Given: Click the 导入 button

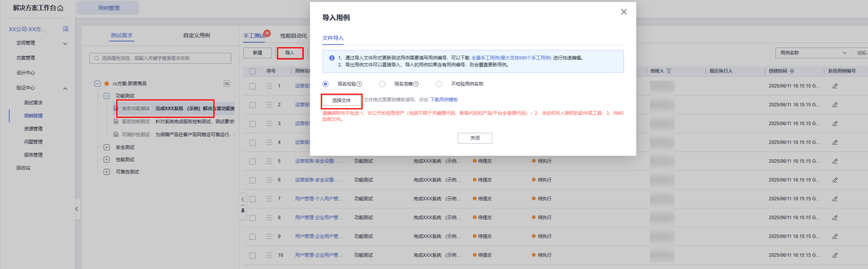Looking at the screenshot, I should point(290,53).
